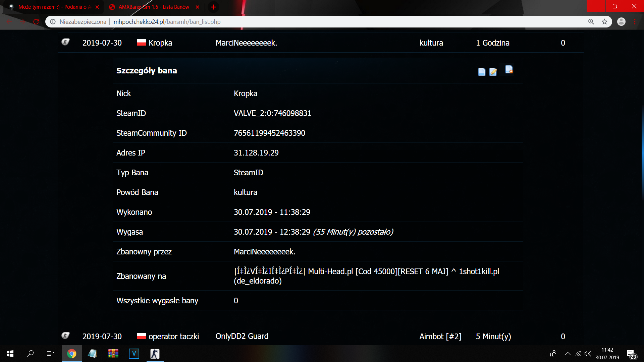
Task: Click the Half-Life icon on the Kropka row
Action: click(65, 42)
